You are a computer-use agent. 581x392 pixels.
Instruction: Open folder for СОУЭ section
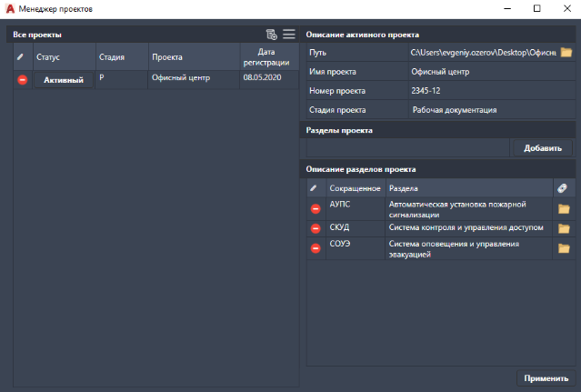point(564,248)
